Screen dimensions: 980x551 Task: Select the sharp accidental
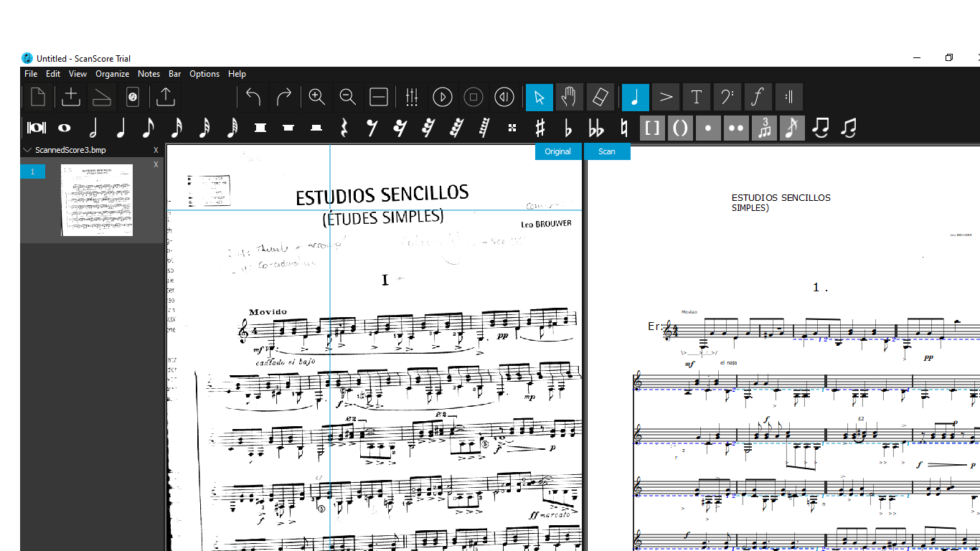click(540, 128)
